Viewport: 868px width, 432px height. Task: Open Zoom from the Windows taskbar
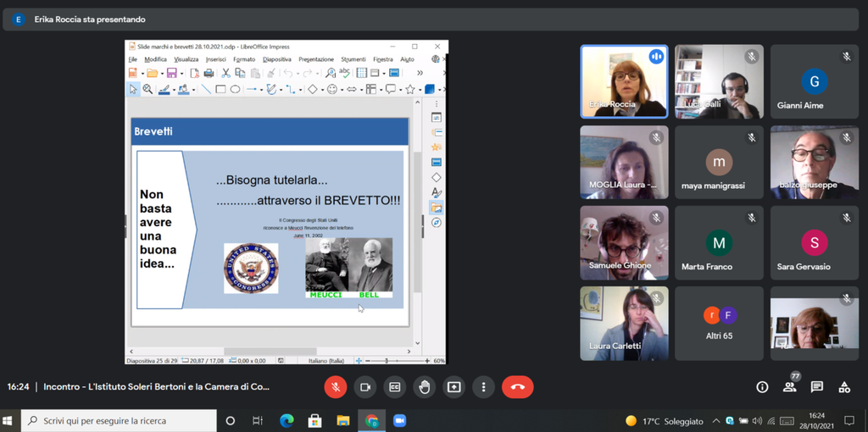(x=400, y=421)
